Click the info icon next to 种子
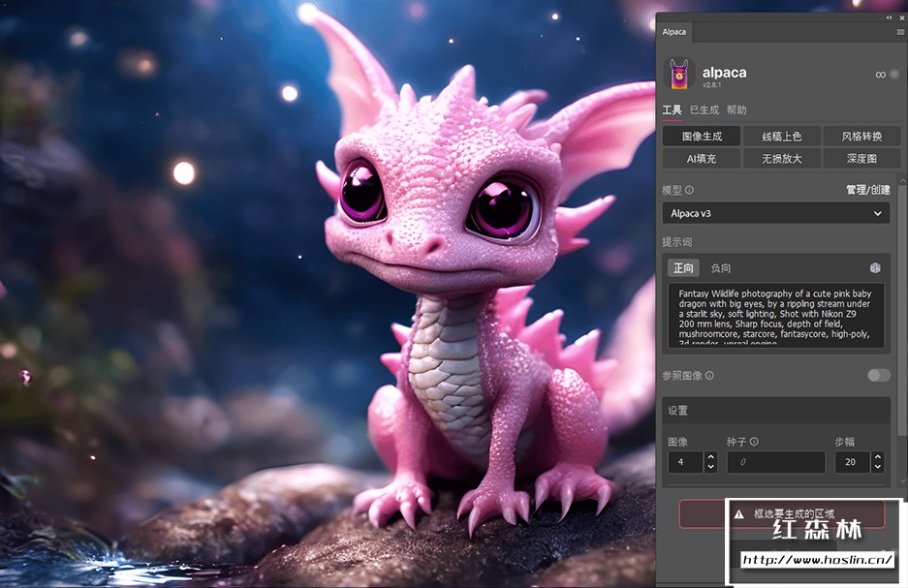This screenshot has height=588, width=908. pyautogui.click(x=754, y=442)
